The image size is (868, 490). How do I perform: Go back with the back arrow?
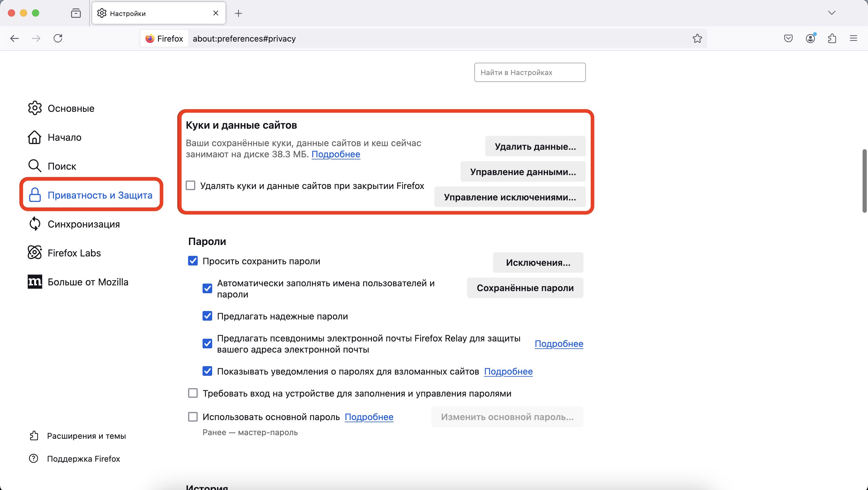tap(14, 38)
